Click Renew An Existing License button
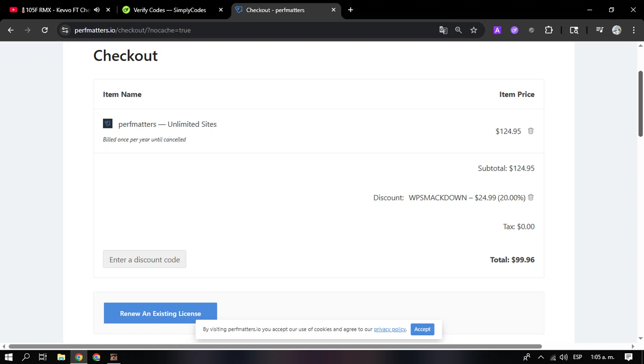This screenshot has width=644, height=364. 160,313
